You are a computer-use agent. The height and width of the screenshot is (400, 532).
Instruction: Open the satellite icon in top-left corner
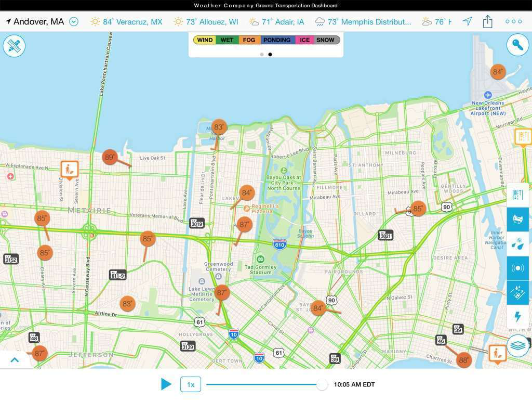[x=14, y=46]
